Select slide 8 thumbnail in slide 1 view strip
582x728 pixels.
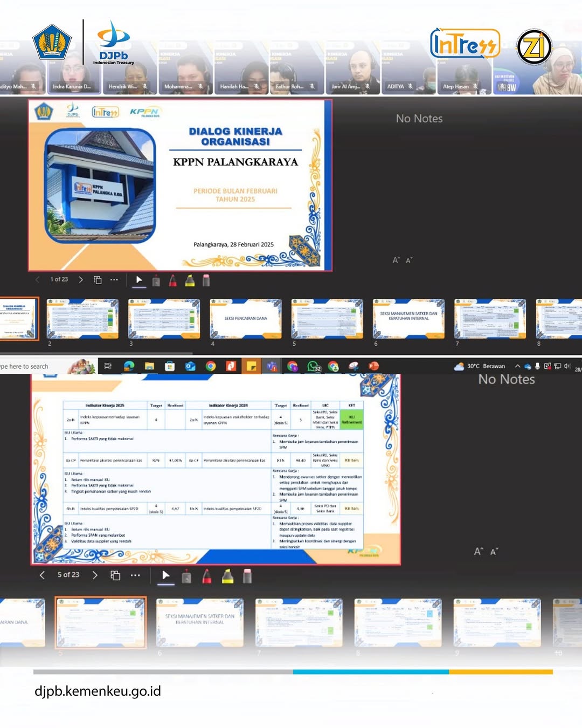tap(559, 319)
